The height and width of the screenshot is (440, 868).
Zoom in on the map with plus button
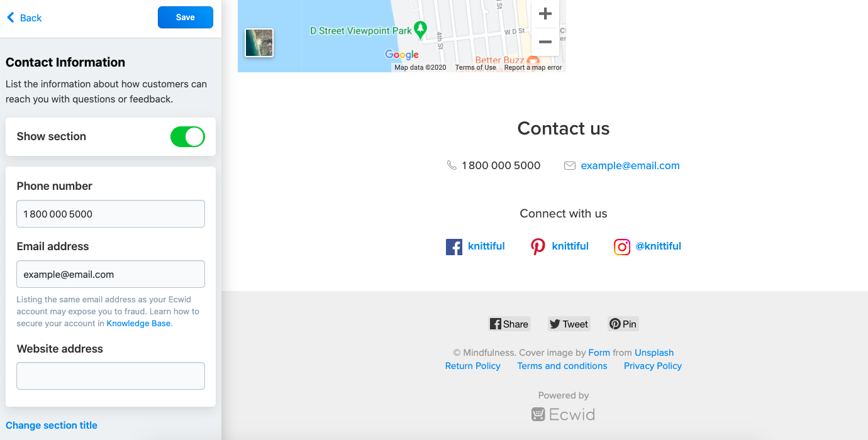tap(545, 14)
